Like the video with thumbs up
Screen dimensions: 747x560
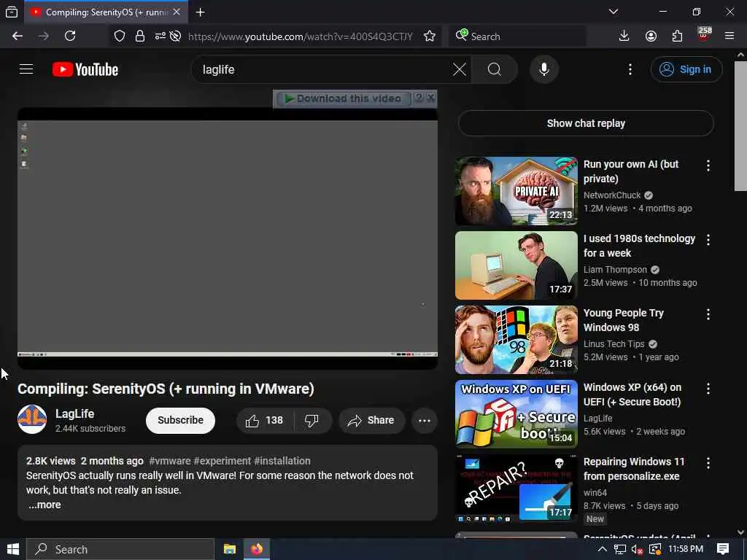(x=265, y=421)
